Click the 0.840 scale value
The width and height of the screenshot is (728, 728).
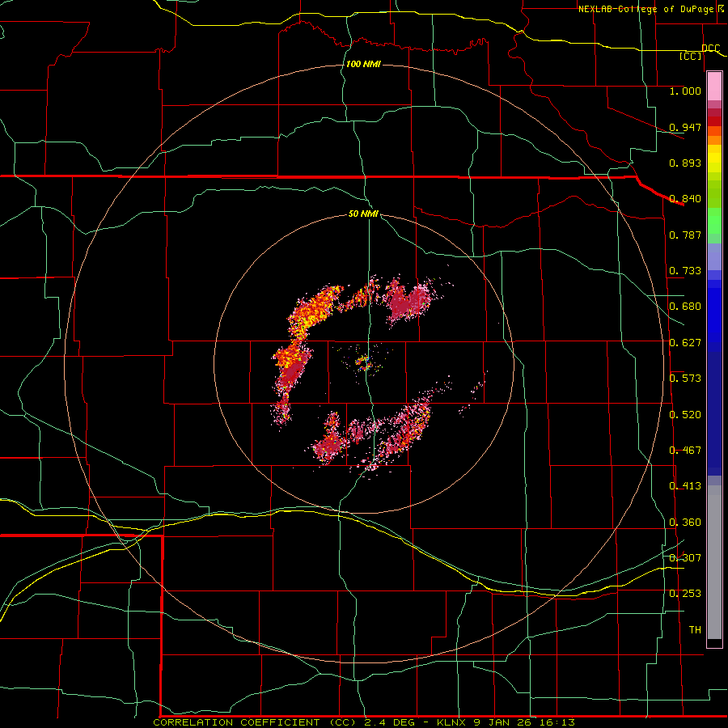coord(685,199)
